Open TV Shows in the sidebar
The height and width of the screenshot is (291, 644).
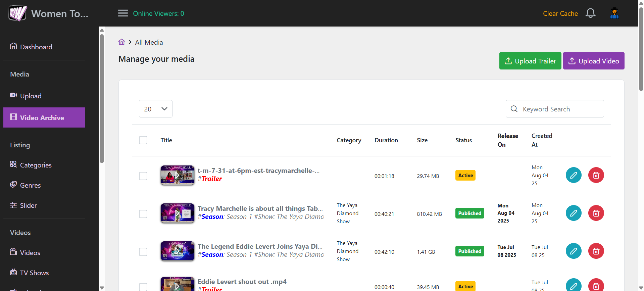coord(44,273)
